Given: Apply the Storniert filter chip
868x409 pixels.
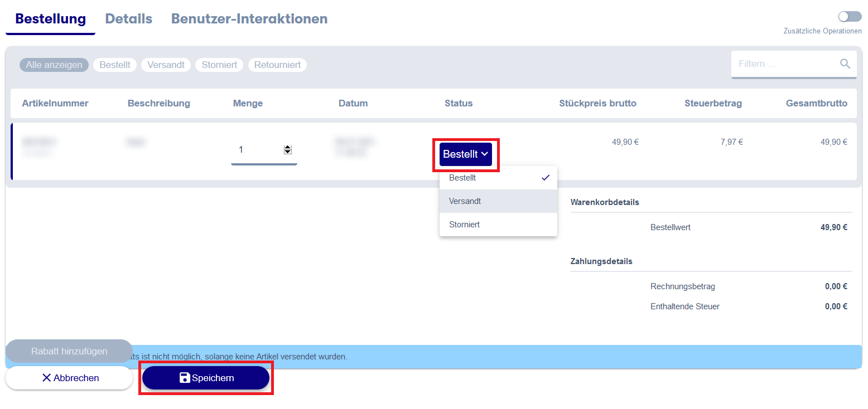Looking at the screenshot, I should pyautogui.click(x=219, y=65).
